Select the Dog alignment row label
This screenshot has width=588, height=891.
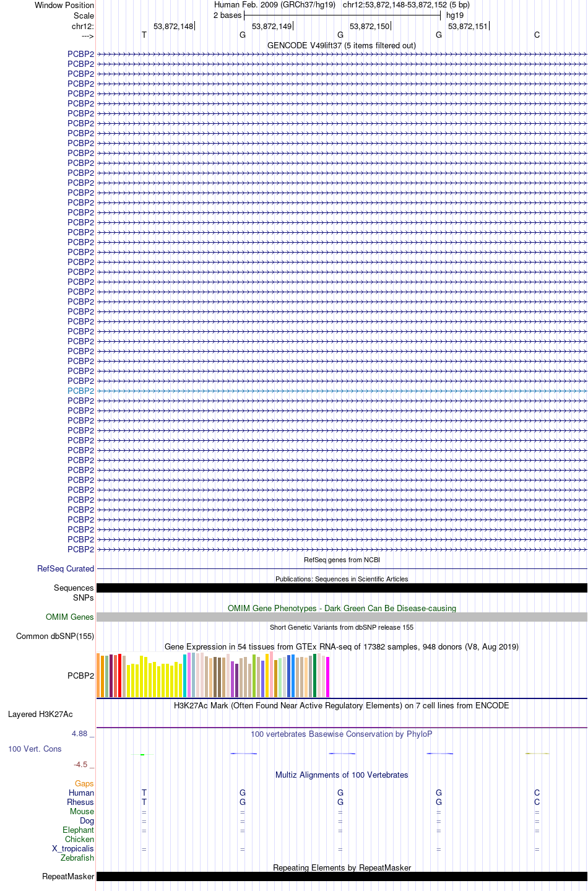pyautogui.click(x=87, y=821)
